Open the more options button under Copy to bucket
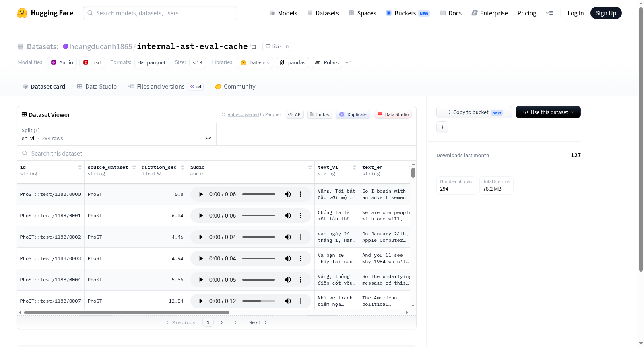The width and height of the screenshot is (644, 347). (x=442, y=127)
